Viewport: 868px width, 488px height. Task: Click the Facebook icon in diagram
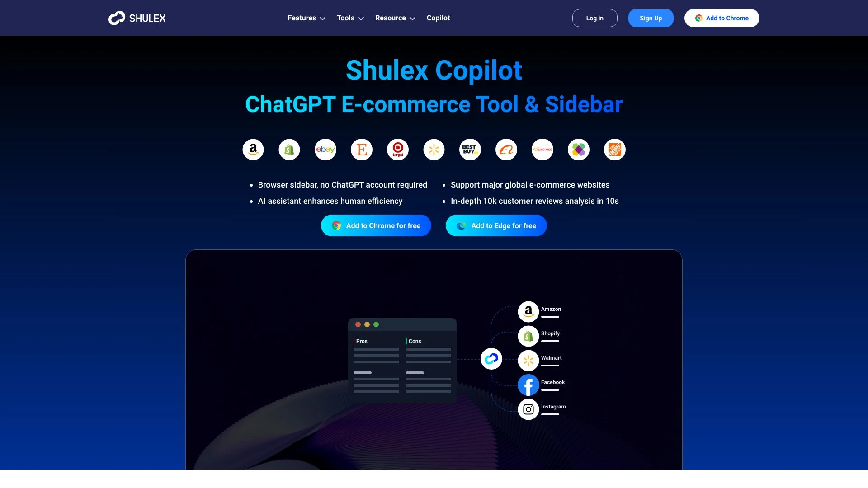527,385
